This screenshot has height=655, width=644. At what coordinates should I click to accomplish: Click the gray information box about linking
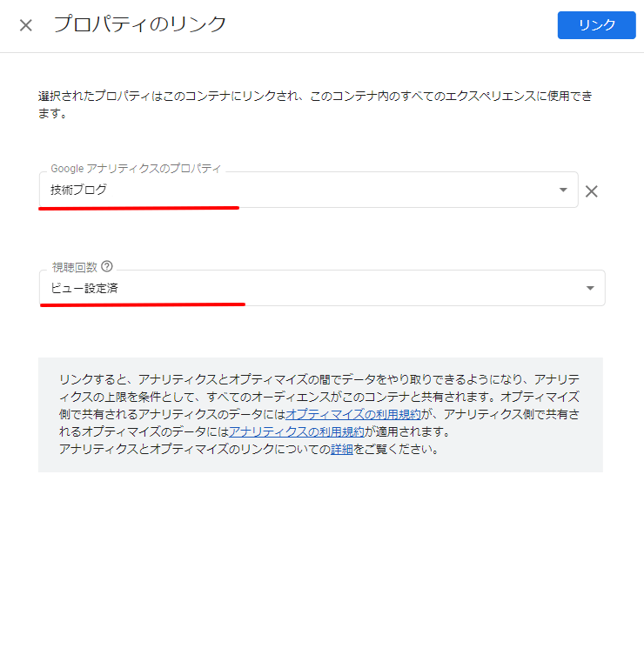tap(320, 415)
